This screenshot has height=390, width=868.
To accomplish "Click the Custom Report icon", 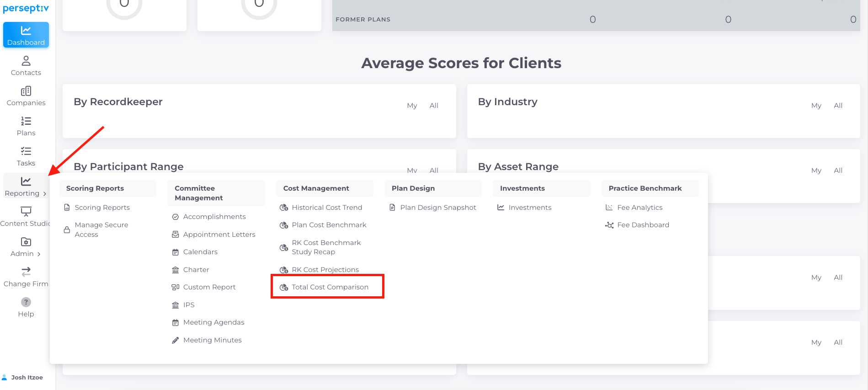I will point(176,287).
